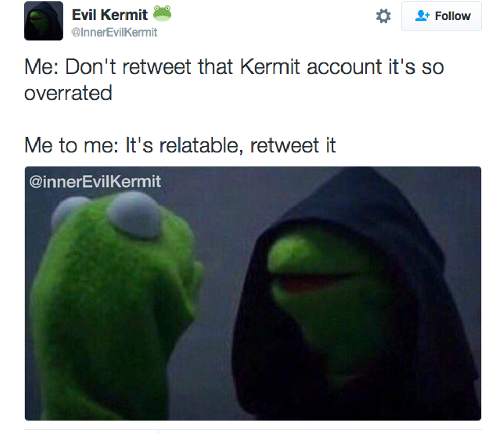
Task: Click the phrase "retweet it" at tweet end
Action: 293,145
